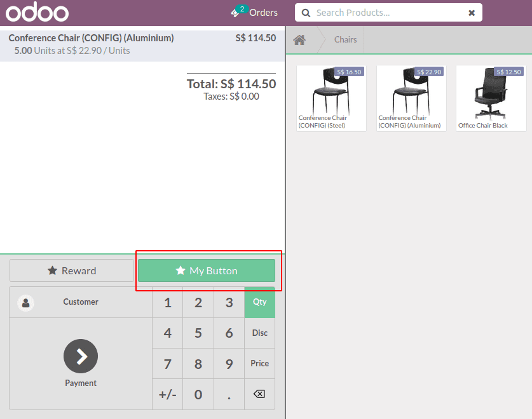
Task: Tap numpad key 1
Action: click(168, 302)
